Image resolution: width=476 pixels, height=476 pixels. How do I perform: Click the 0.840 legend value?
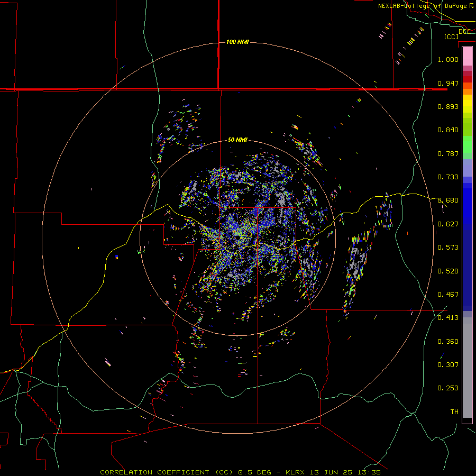[x=448, y=130]
